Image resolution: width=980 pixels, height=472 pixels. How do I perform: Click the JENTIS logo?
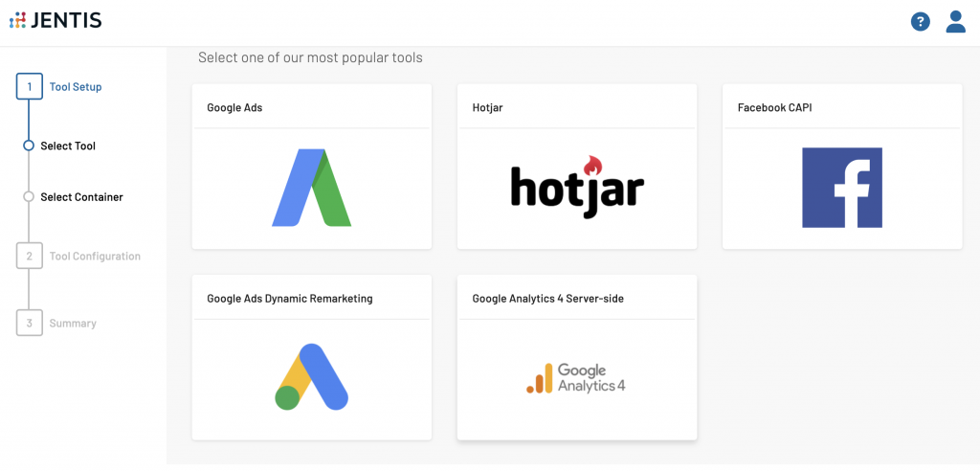[x=55, y=21]
